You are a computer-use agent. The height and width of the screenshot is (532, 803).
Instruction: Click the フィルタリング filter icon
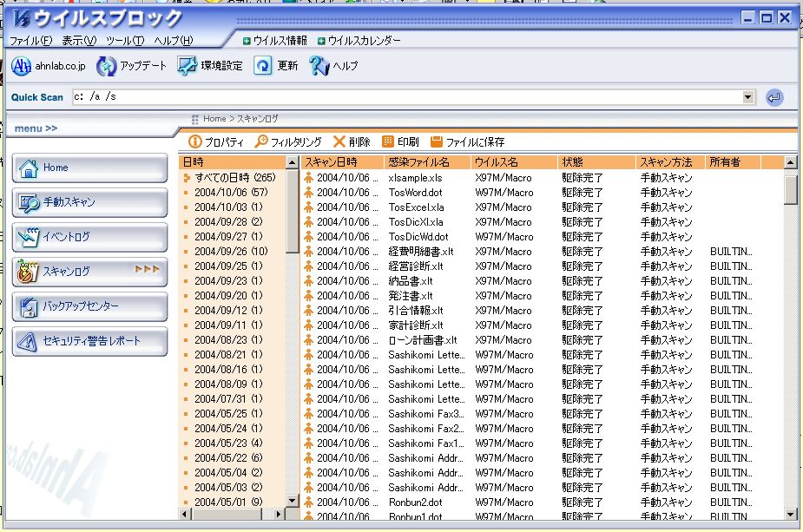[x=261, y=141]
